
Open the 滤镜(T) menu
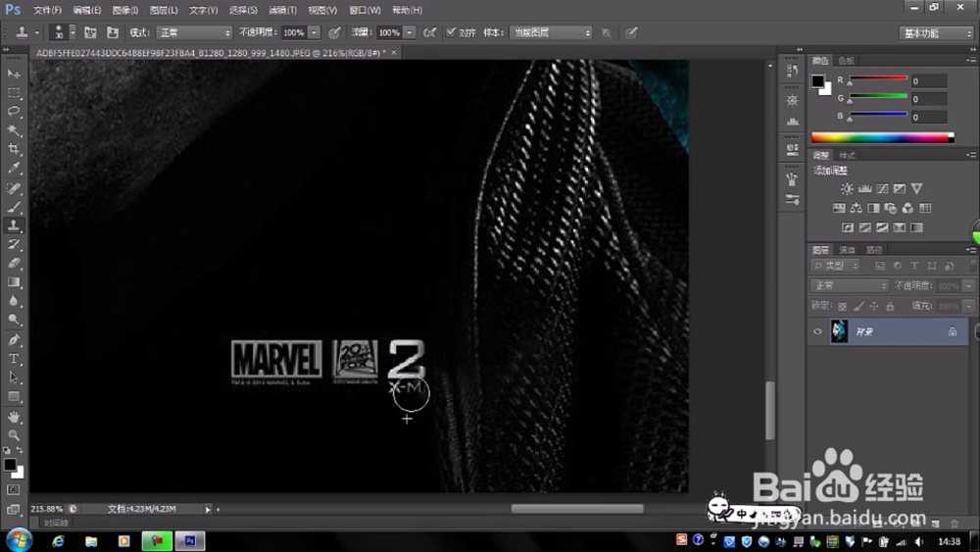click(x=282, y=10)
